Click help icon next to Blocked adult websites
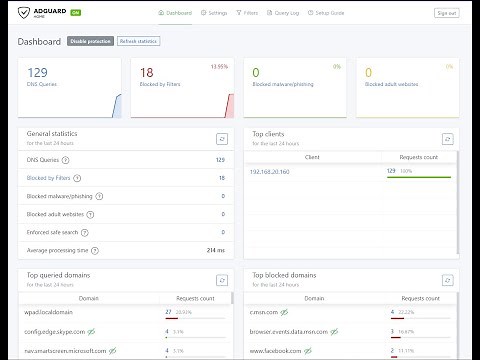The image size is (480, 360). click(90, 214)
